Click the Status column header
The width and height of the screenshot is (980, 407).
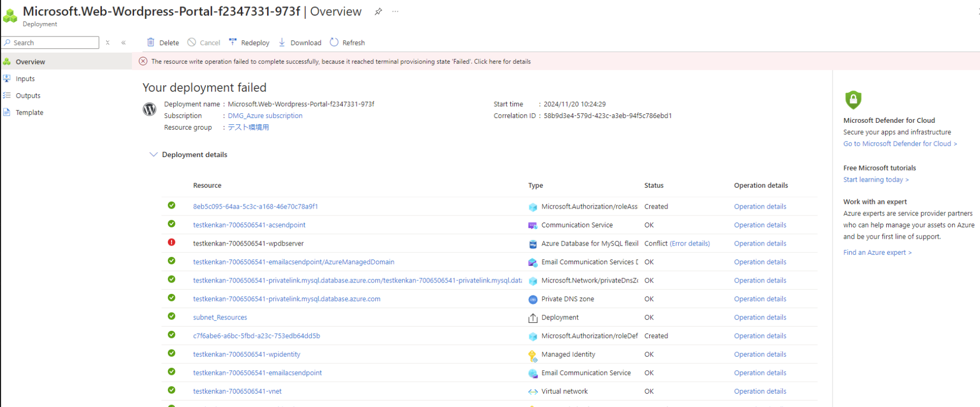tap(654, 186)
